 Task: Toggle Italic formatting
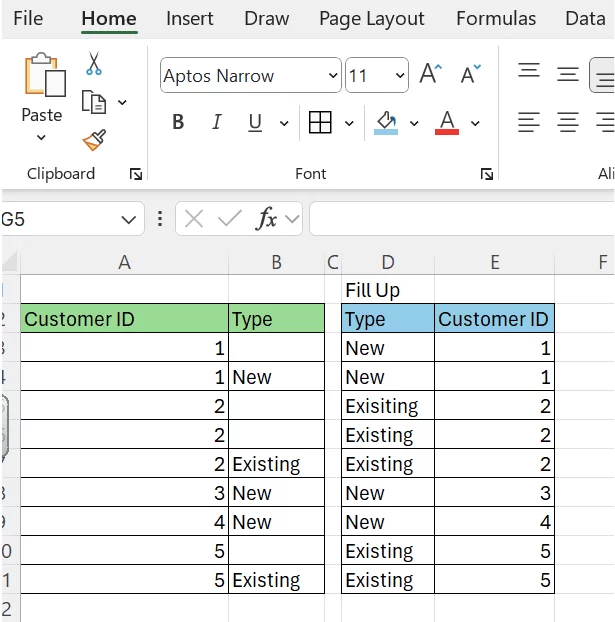pyautogui.click(x=217, y=122)
